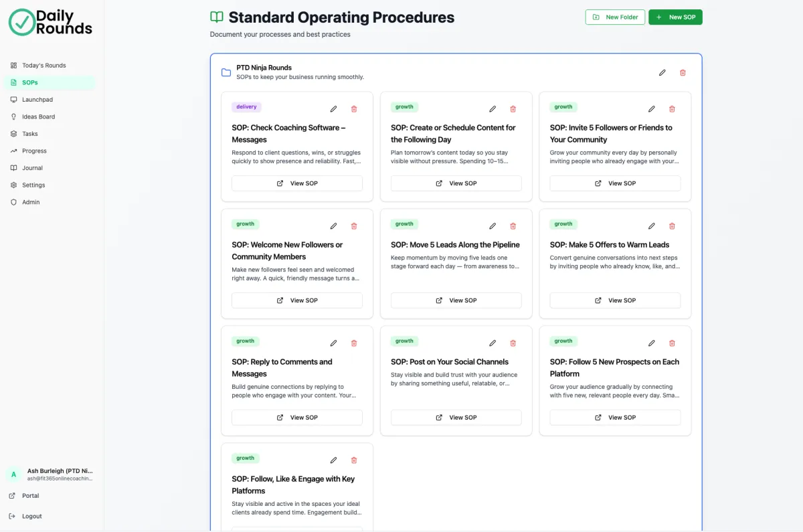The width and height of the screenshot is (803, 532).
Task: Edit the Reply to Comments and Messages SOP
Action: tap(334, 343)
